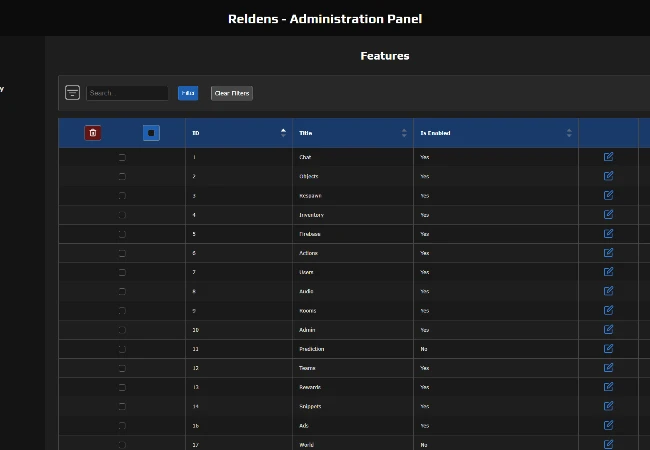Click the Reldens - Administration Panel title
Viewport: 650px width, 450px height.
pyautogui.click(x=325, y=19)
